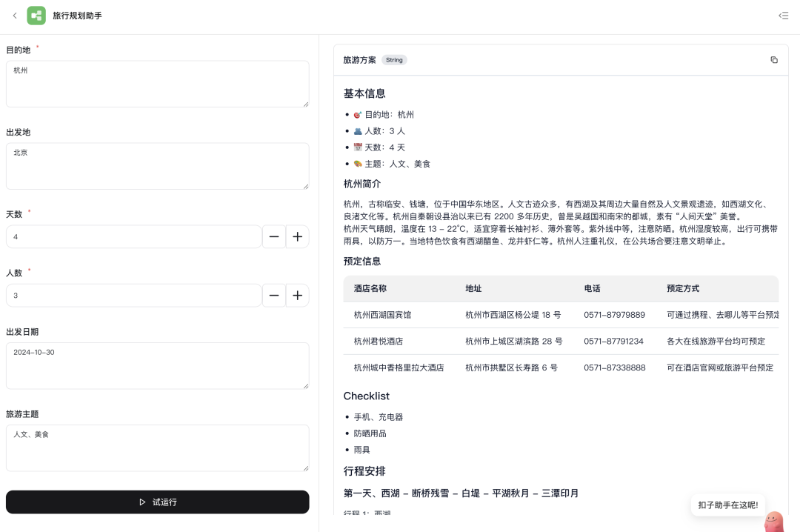
Task: Click the 旅游主题 text area
Action: 157,448
